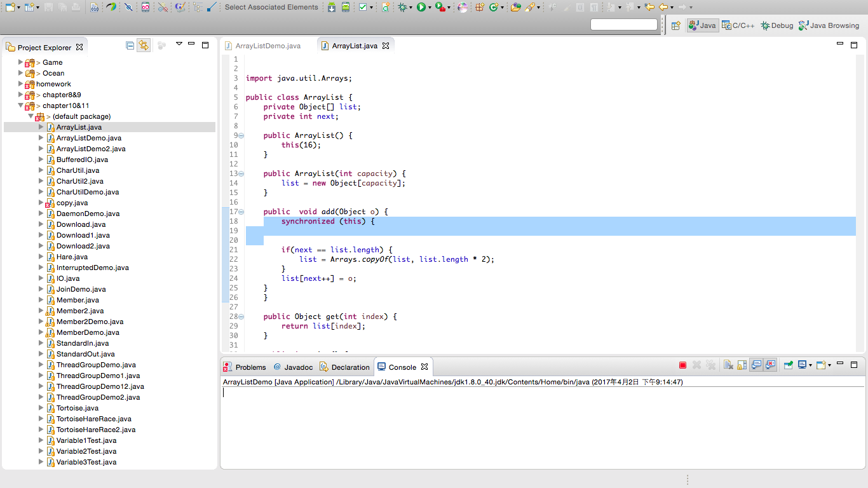Open the Android Virtual Device Manager icon
The width and height of the screenshot is (868, 488).
[346, 7]
